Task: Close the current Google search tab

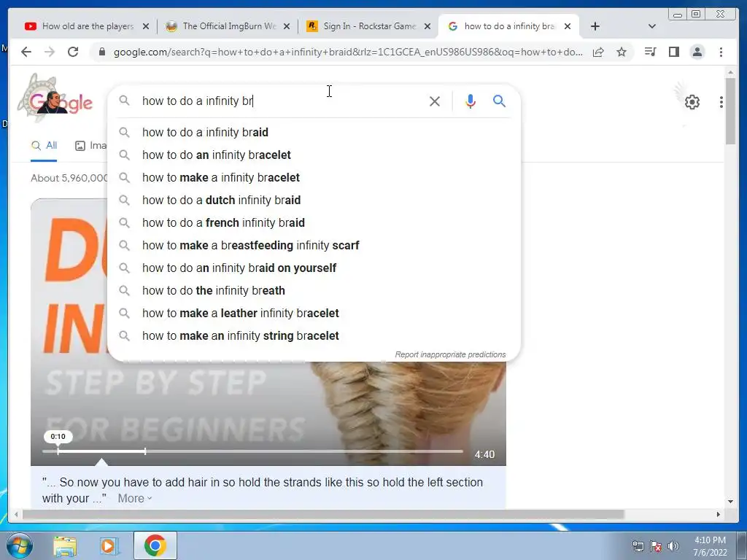Action: (568, 26)
